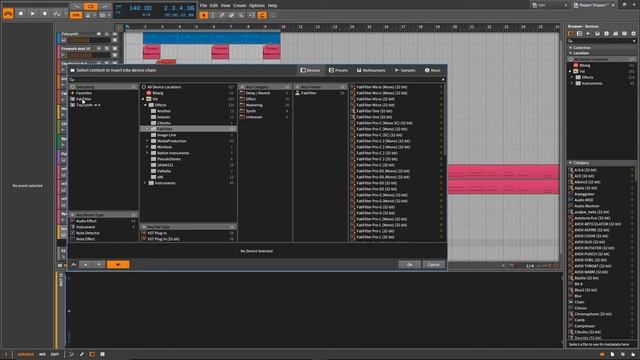Open the File menu
The width and height of the screenshot is (640, 360).
click(x=203, y=6)
